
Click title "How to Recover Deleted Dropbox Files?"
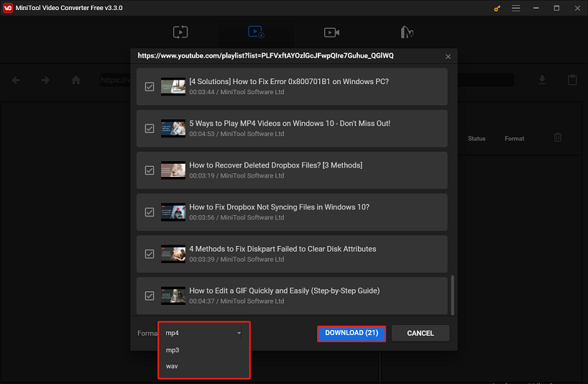tap(275, 165)
